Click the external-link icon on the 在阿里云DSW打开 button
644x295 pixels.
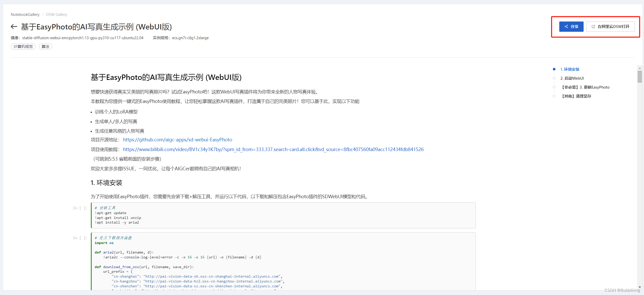(x=593, y=27)
